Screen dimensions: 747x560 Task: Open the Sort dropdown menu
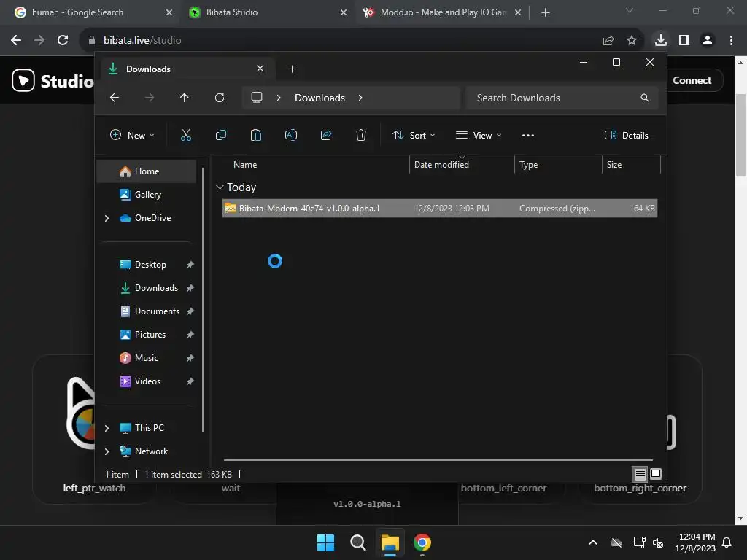tap(414, 135)
